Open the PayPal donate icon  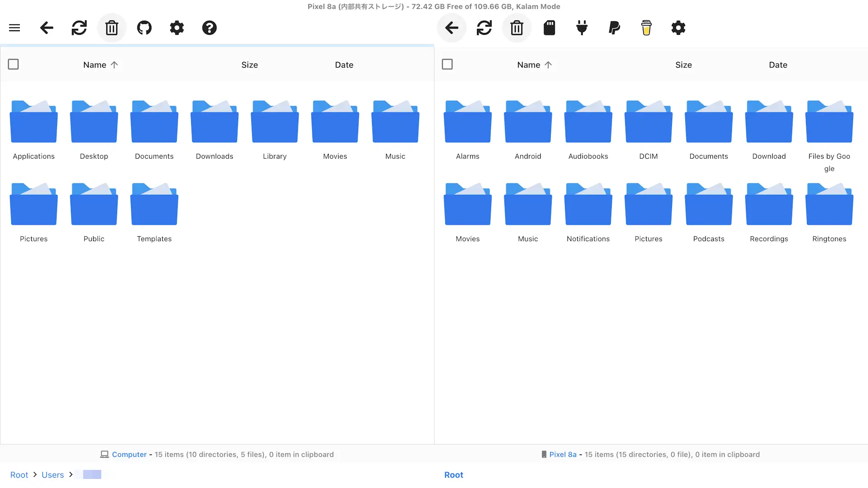point(614,28)
